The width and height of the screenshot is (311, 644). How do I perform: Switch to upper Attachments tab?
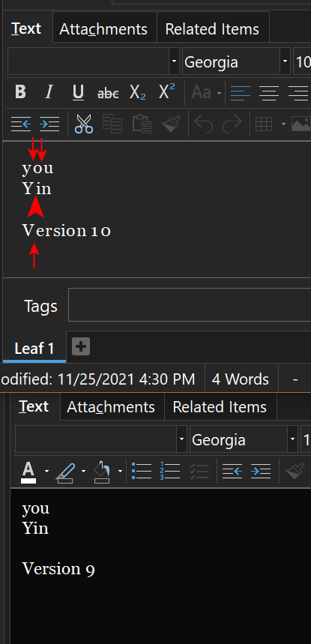[x=103, y=29]
